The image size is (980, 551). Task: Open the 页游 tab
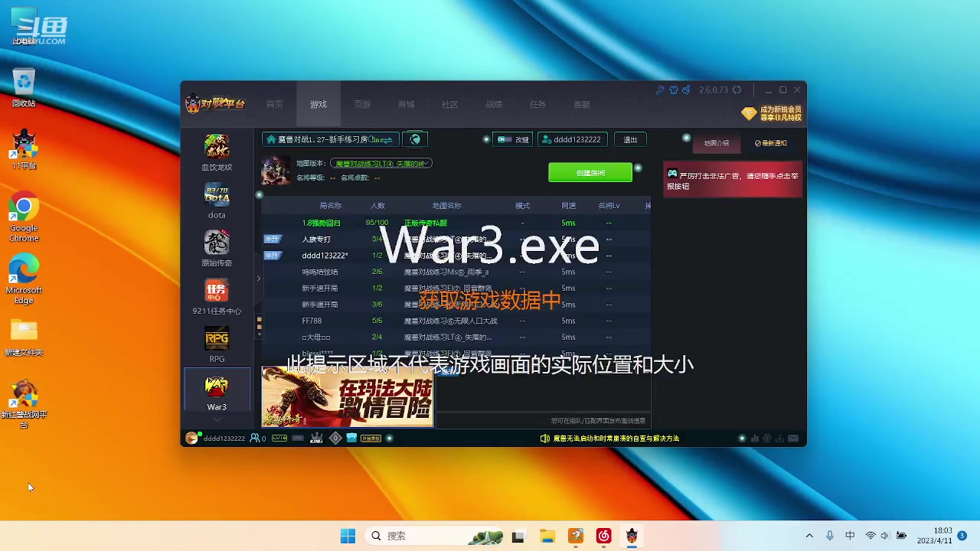coord(362,105)
